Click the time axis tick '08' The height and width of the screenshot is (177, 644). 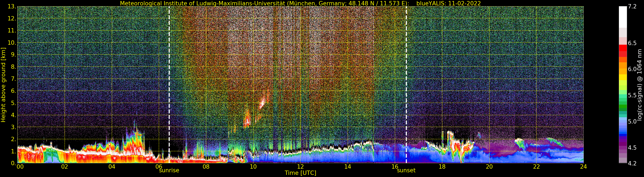point(206,167)
